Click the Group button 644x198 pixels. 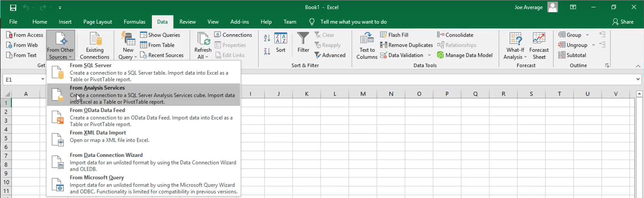(x=570, y=35)
